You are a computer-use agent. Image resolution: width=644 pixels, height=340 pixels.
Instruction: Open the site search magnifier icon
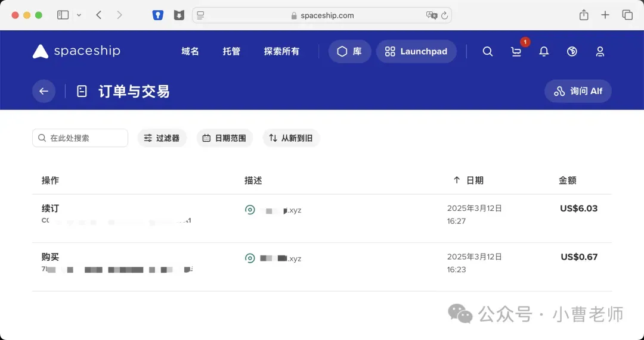pos(487,52)
